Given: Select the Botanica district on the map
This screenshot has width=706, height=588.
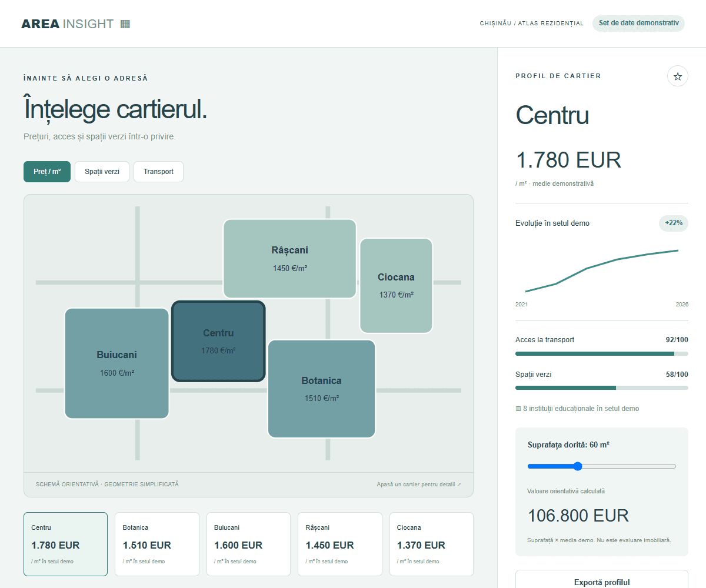Looking at the screenshot, I should point(321,389).
